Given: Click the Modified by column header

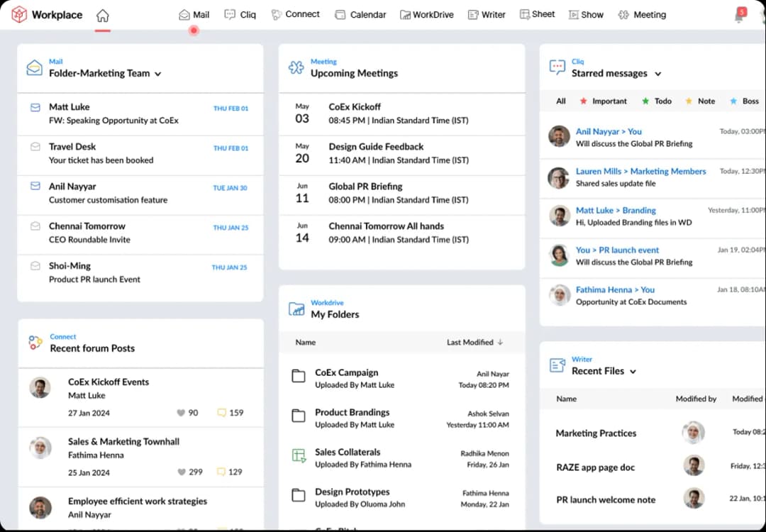Looking at the screenshot, I should 696,399.
